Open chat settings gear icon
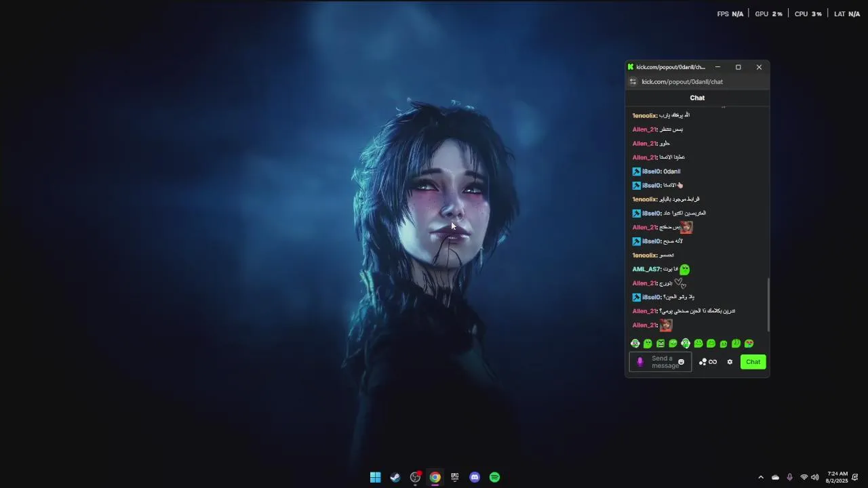868x488 pixels. [x=730, y=362]
